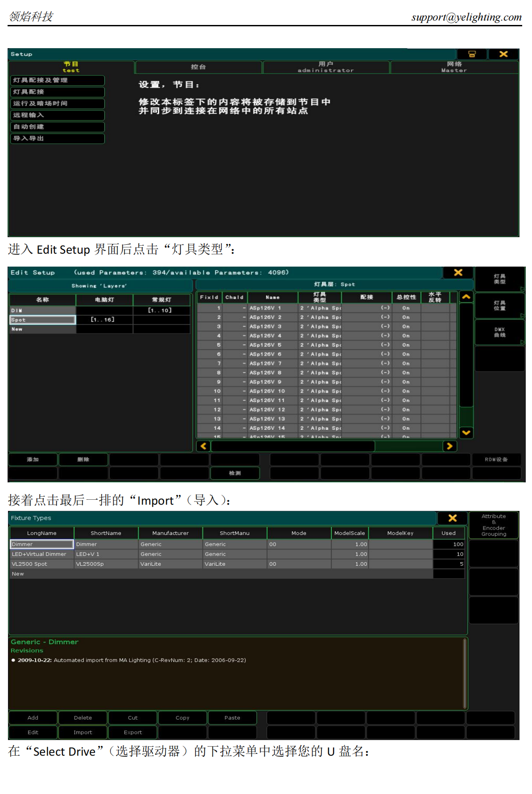Close the Edit Setup window with X
Viewport: 532px width, 794px height.
458,272
